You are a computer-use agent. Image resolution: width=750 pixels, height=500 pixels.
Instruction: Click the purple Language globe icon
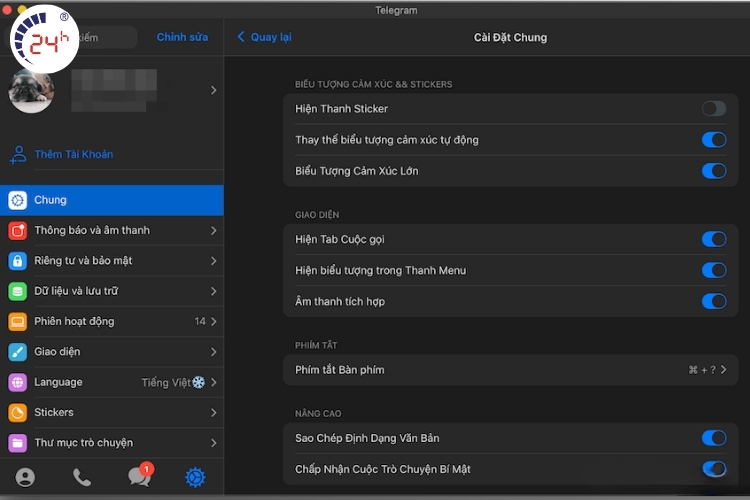[18, 382]
